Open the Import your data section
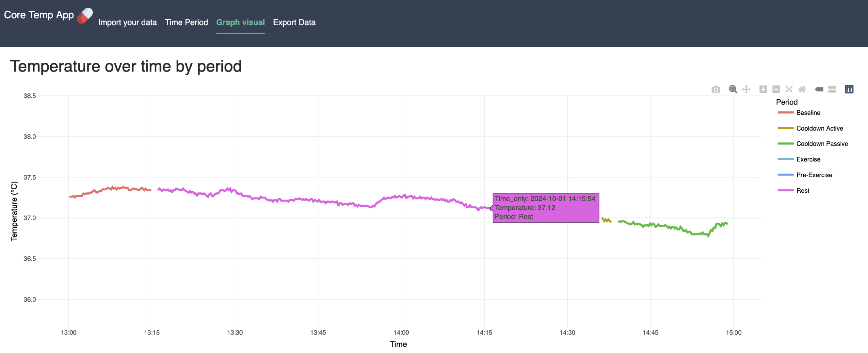The height and width of the screenshot is (353, 868). coord(128,22)
